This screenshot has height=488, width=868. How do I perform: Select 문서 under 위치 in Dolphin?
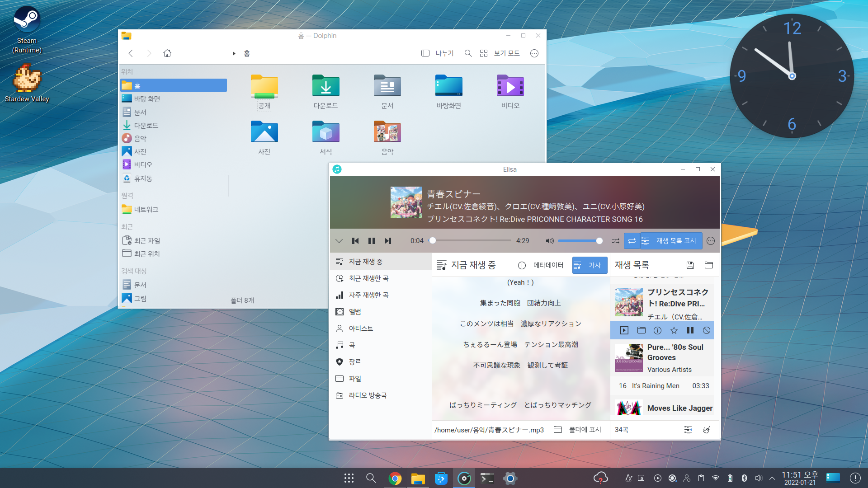[x=174, y=112]
